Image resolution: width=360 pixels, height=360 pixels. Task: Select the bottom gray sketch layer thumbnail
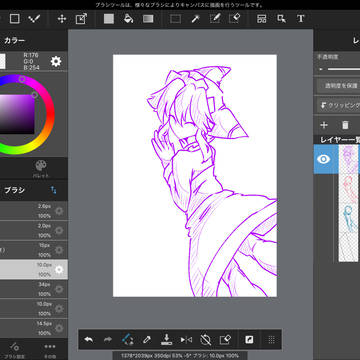pyautogui.click(x=348, y=247)
